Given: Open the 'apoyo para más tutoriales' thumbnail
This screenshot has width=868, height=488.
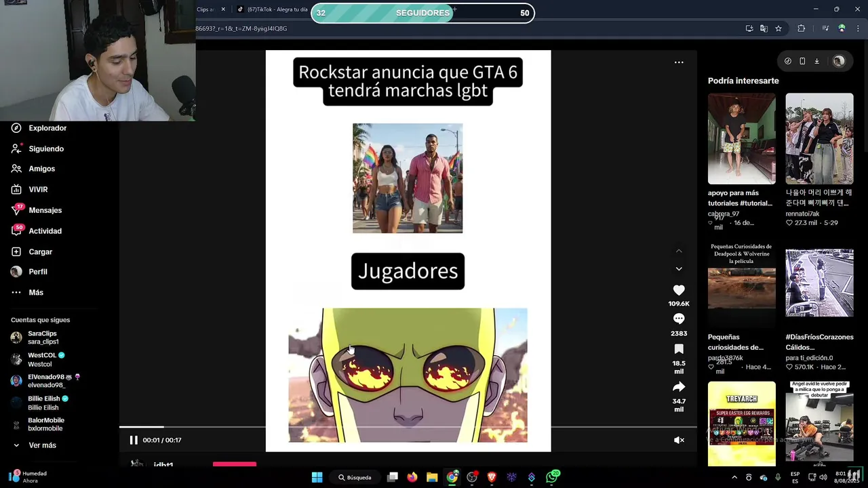Looking at the screenshot, I should tap(741, 139).
